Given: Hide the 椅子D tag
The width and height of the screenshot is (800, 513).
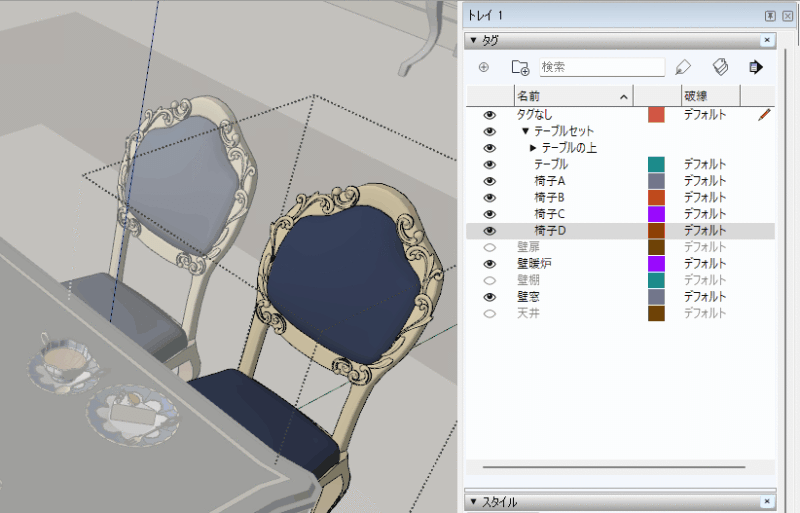Looking at the screenshot, I should [x=489, y=231].
